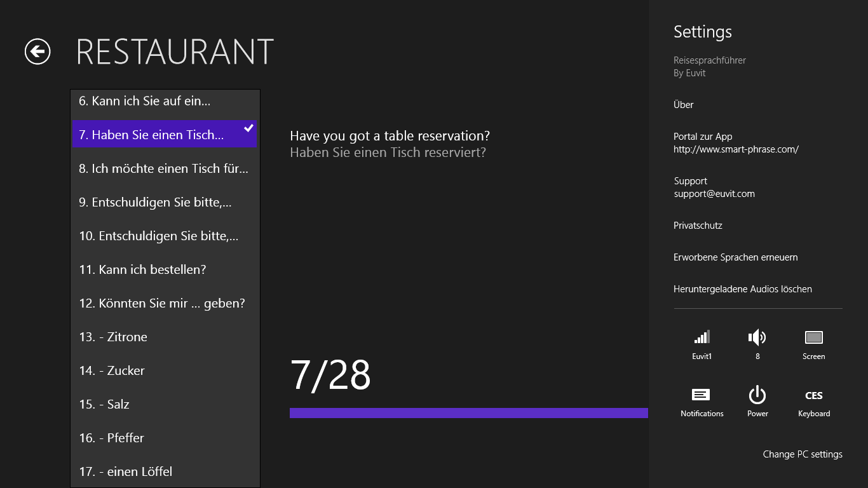Click Erworbene Sprachen erneuern
Screen dimensions: 868x488
[x=735, y=257]
